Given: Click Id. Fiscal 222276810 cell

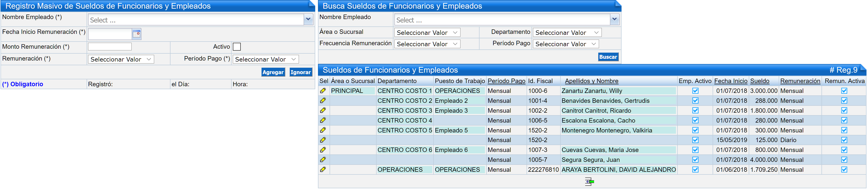Looking at the screenshot, I should tap(543, 170).
